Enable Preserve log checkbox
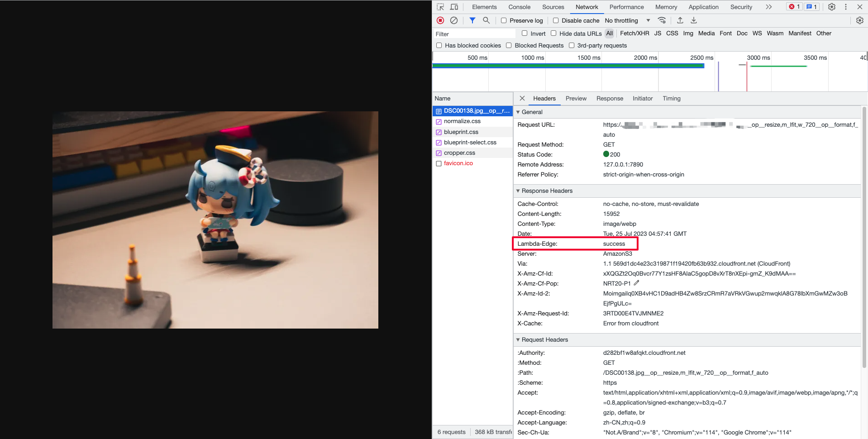The height and width of the screenshot is (439, 868). [504, 20]
